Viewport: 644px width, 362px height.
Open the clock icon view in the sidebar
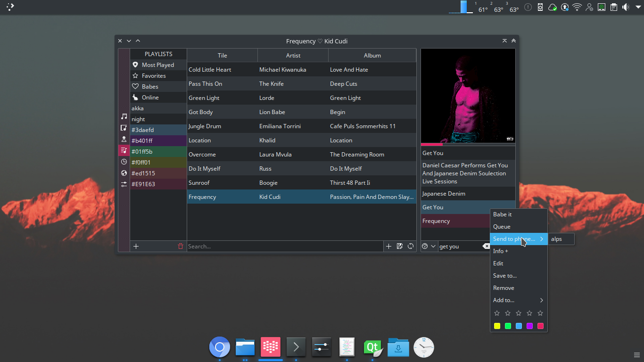point(124,162)
